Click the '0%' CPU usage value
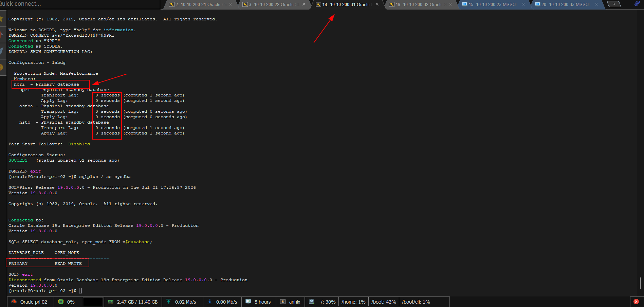The height and width of the screenshot is (307, 644). [71, 302]
